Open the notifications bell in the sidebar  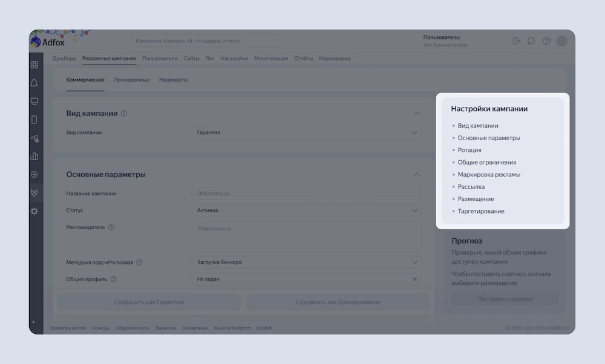34,83
